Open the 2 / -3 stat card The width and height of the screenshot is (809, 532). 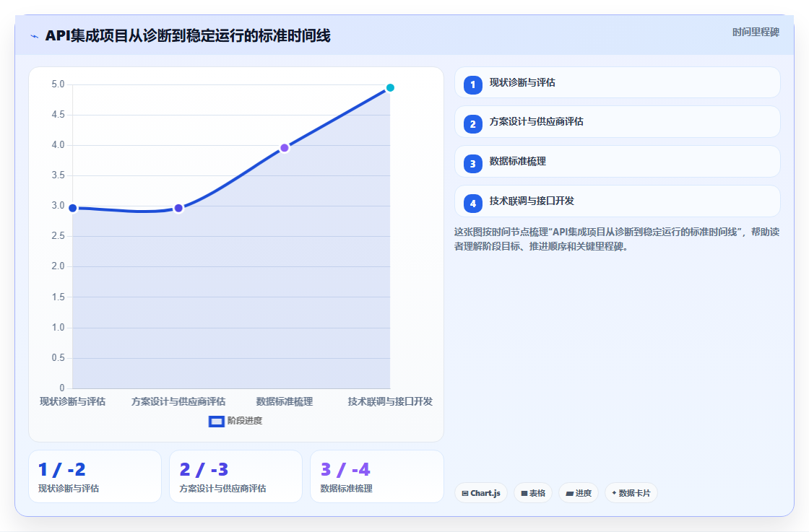pyautogui.click(x=235, y=476)
